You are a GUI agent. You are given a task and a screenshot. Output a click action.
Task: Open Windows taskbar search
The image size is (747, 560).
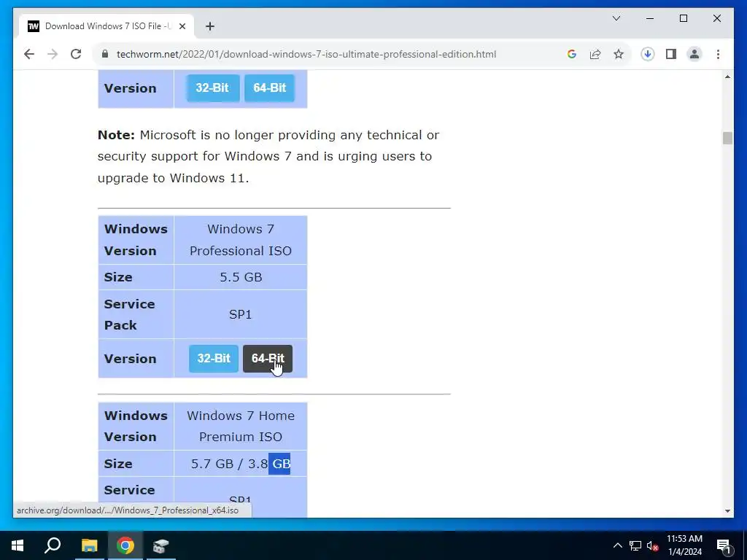pos(53,545)
